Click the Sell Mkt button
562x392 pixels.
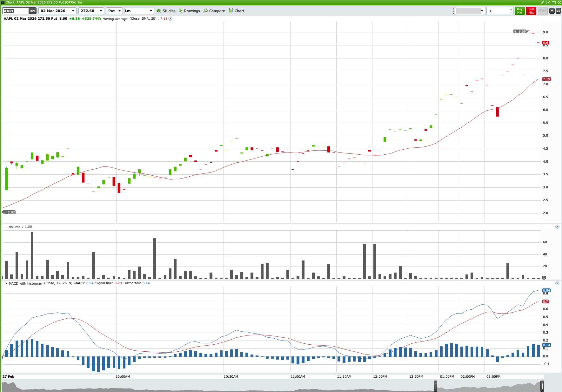click(531, 10)
